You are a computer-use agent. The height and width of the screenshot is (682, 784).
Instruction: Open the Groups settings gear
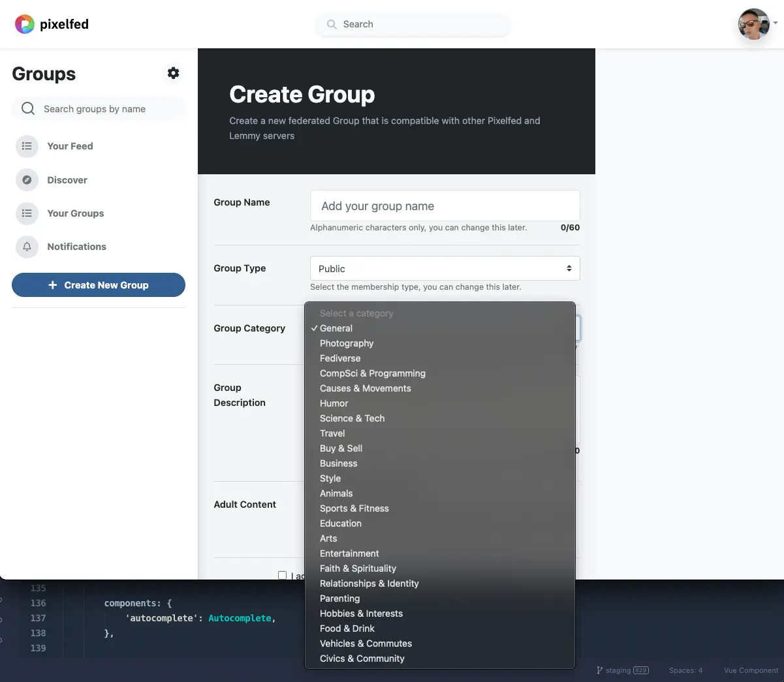pyautogui.click(x=173, y=73)
